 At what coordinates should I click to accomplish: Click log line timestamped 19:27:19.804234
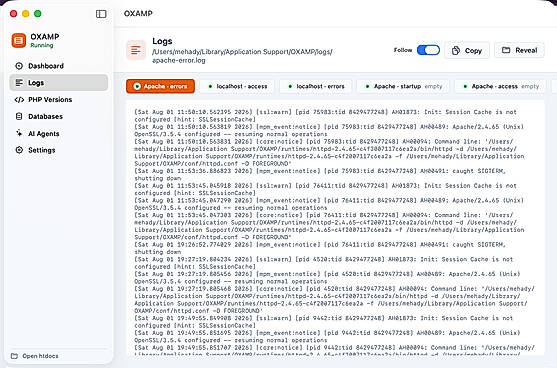coord(324,263)
